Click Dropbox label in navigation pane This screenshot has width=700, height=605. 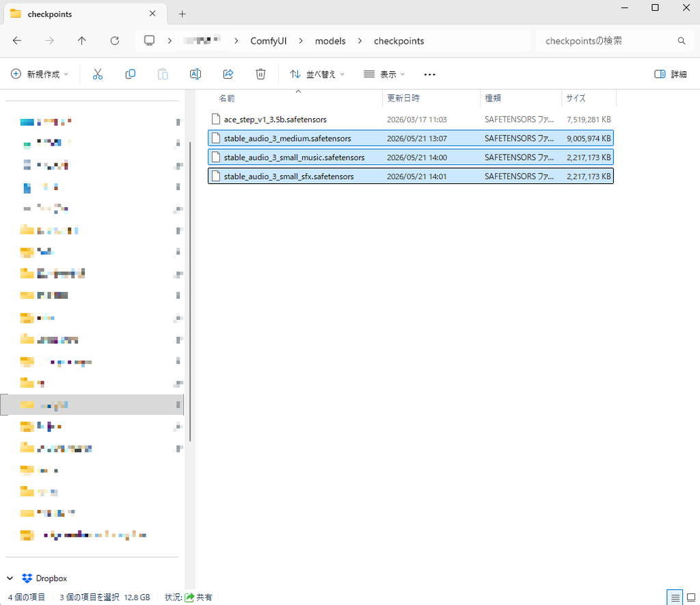(51, 578)
